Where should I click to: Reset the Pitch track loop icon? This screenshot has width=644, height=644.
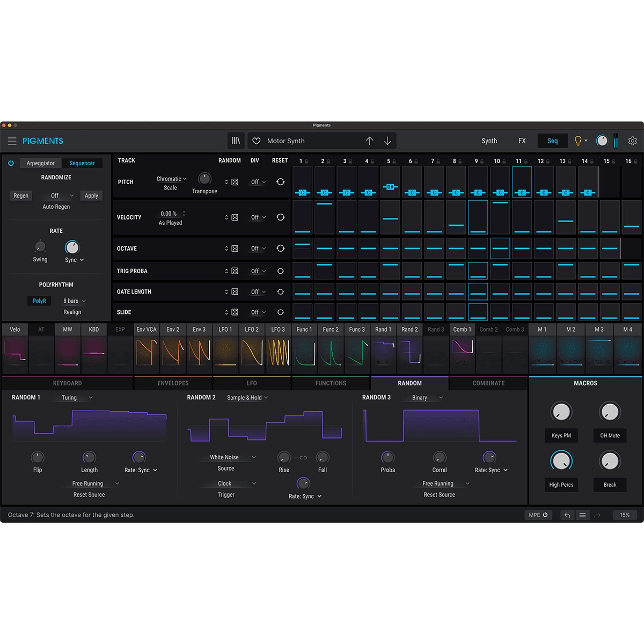tap(280, 182)
